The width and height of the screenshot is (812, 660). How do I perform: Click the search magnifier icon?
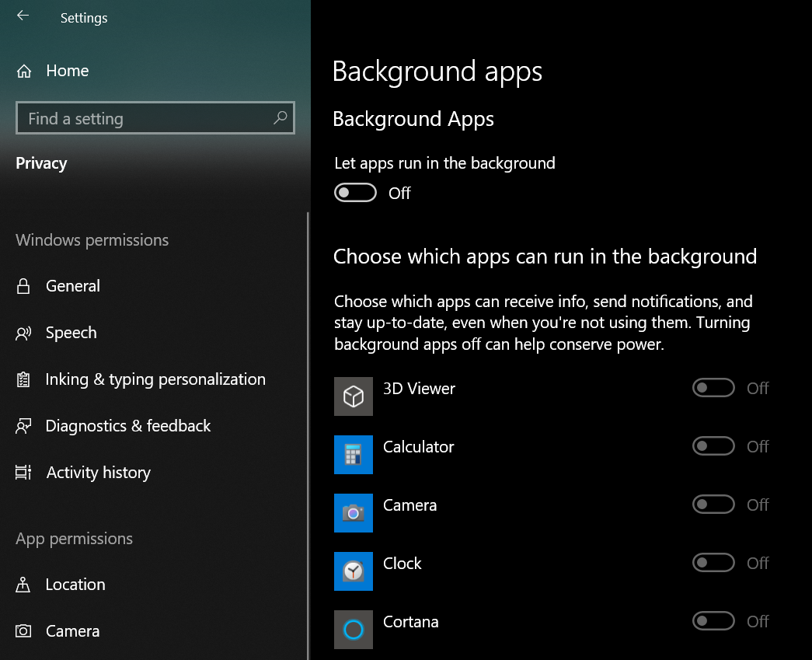coord(280,118)
